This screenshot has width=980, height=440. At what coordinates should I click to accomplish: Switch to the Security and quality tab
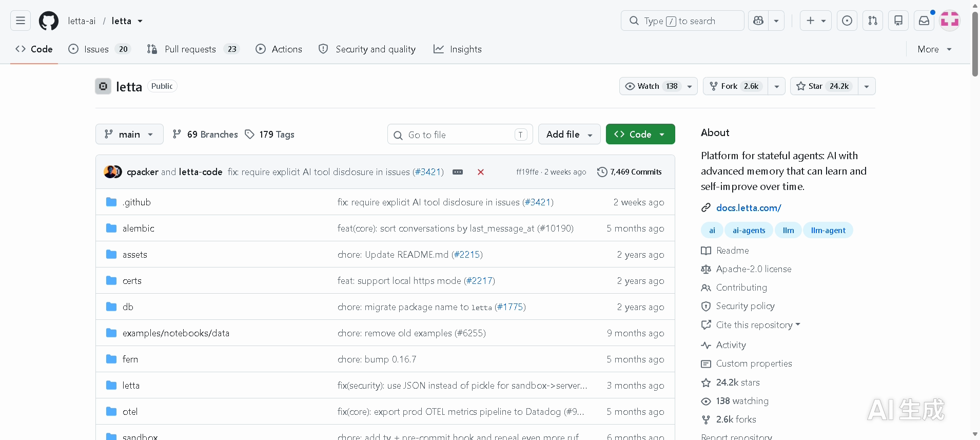tap(367, 49)
